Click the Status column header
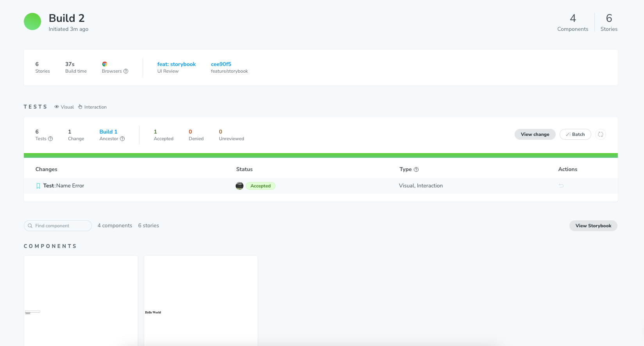Screen dimensions: 644x346 pyautogui.click(x=244, y=169)
